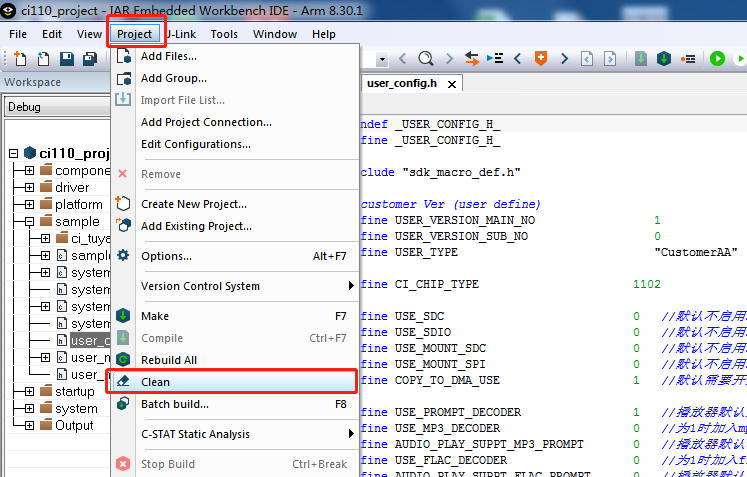Click the Toggle Breakpoint toolbar icon

(x=687, y=59)
